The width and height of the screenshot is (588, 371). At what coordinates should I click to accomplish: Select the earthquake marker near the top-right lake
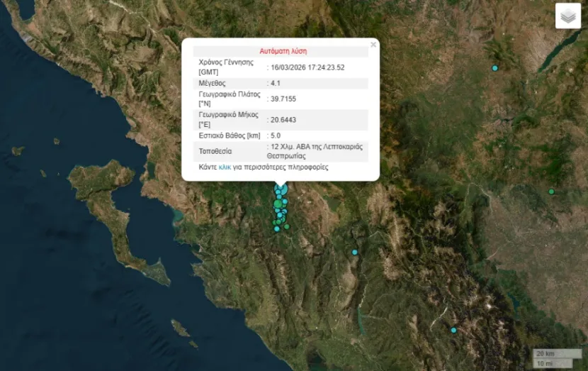495,68
